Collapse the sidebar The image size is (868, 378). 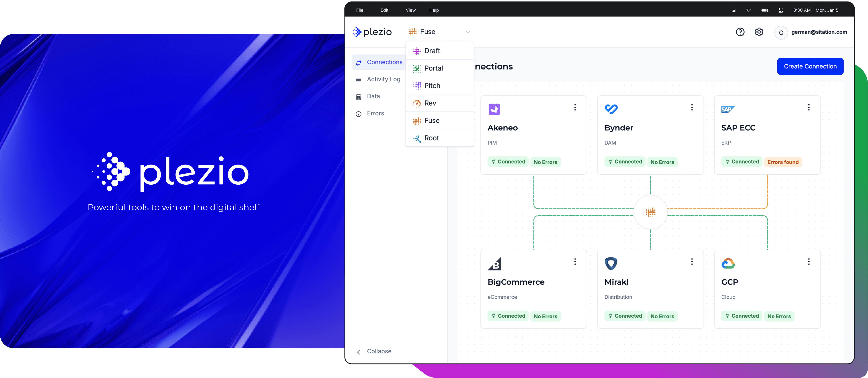tap(374, 351)
